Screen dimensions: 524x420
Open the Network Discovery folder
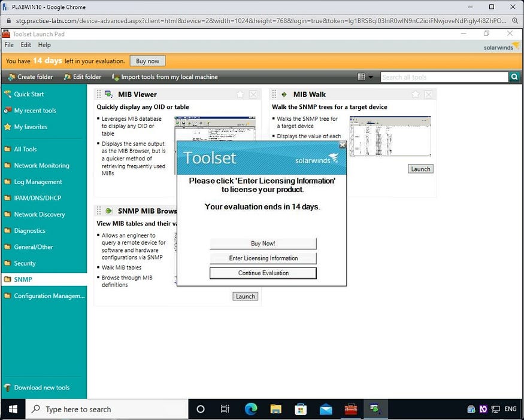pyautogui.click(x=40, y=214)
